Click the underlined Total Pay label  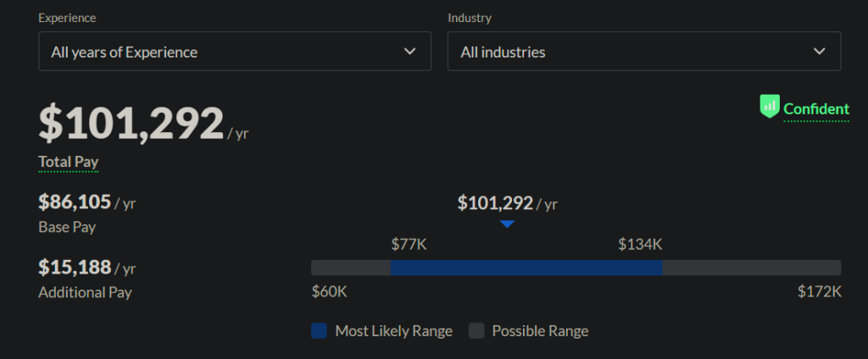tap(68, 162)
